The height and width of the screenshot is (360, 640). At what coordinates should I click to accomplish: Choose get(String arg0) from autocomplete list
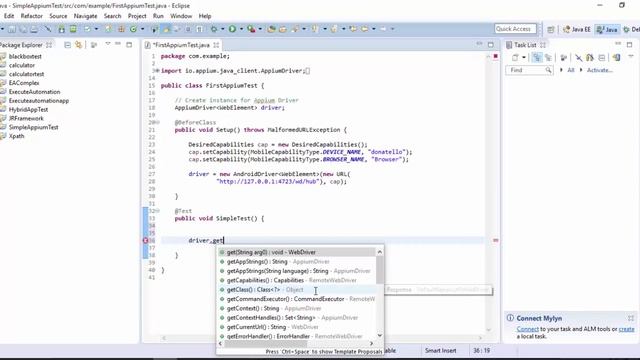pos(297,252)
